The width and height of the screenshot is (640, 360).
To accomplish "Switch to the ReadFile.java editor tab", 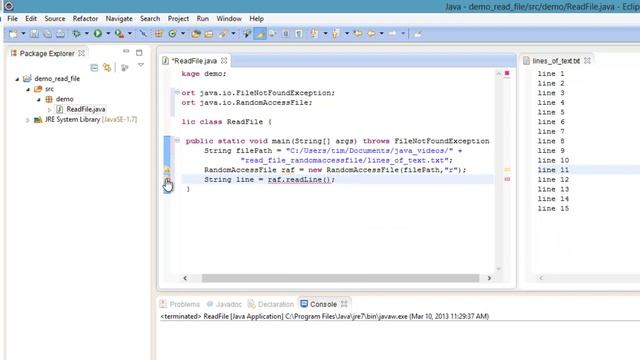I will point(194,61).
